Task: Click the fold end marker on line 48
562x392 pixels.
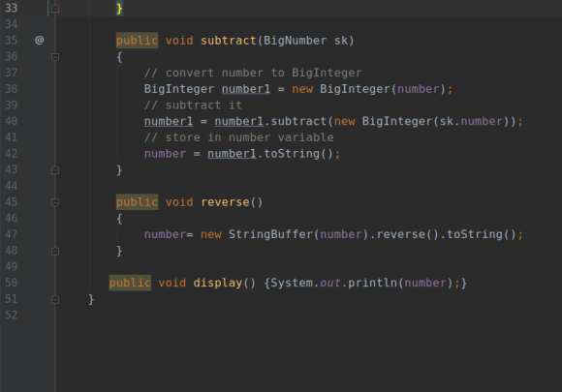Action: point(55,251)
